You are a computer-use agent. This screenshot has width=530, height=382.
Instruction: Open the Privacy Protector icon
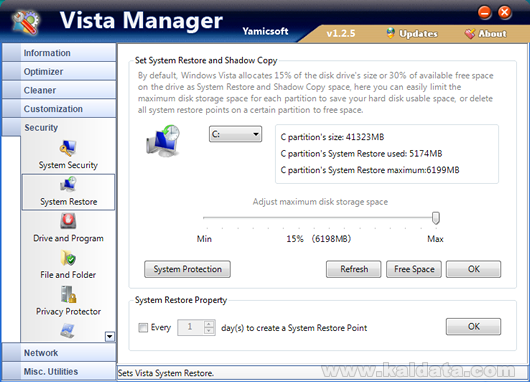69,294
